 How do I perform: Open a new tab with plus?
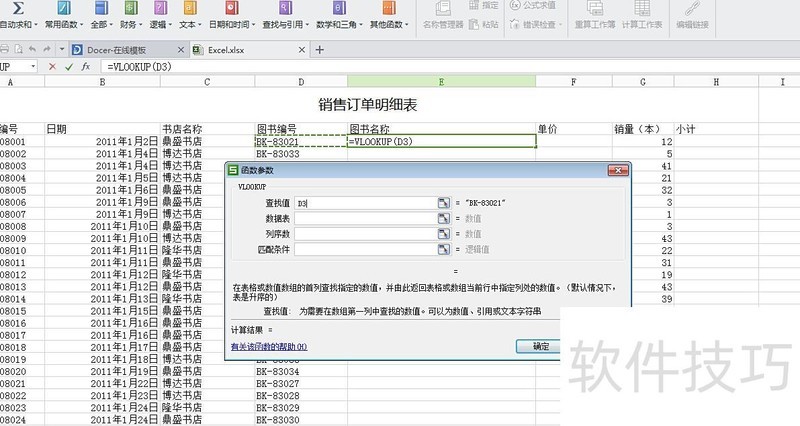click(x=320, y=50)
